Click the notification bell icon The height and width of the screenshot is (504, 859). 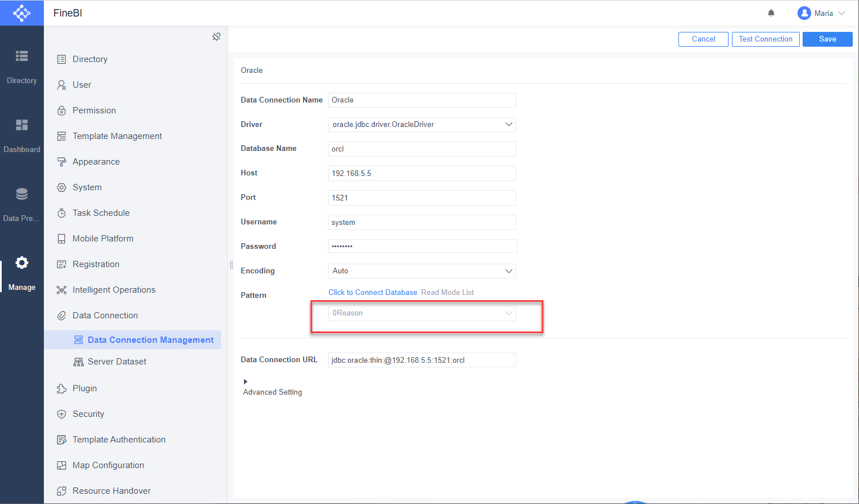(x=771, y=13)
